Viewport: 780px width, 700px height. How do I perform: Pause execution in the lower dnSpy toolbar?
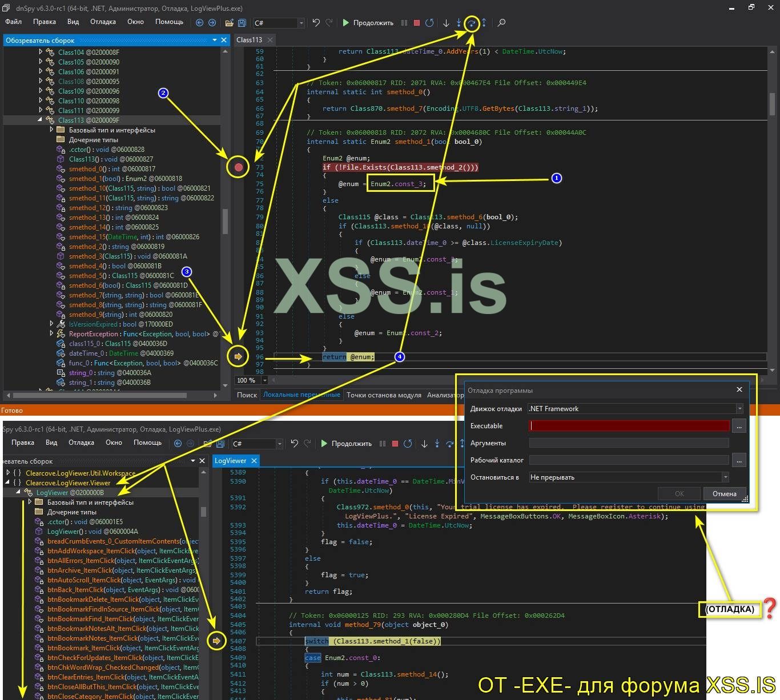coord(383,443)
